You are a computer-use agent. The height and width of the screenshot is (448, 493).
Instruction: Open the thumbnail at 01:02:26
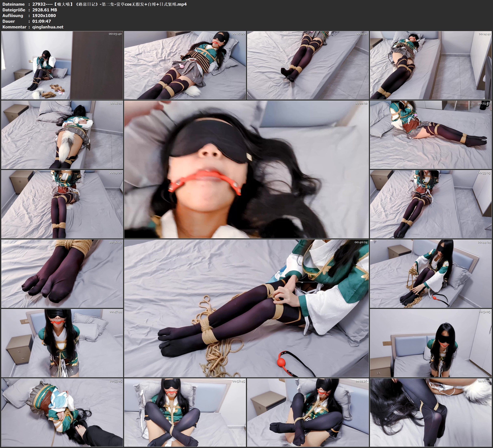pos(308,412)
